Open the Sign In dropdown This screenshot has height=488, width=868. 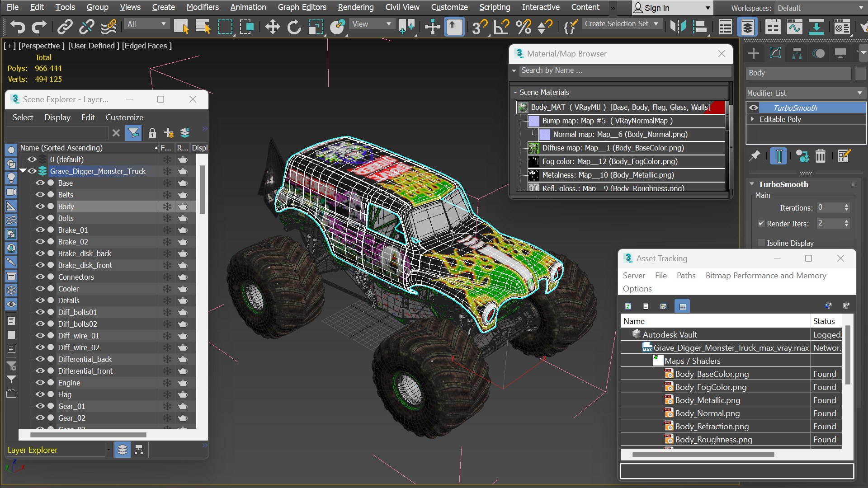pyautogui.click(x=672, y=8)
